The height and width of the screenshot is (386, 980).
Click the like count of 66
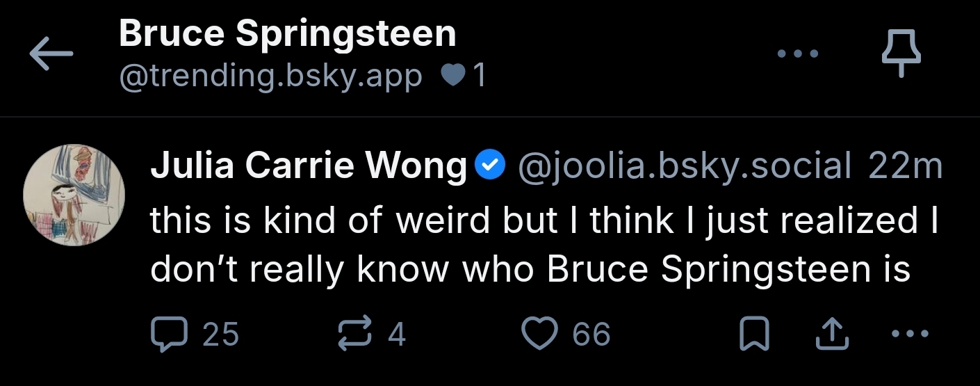(x=591, y=334)
